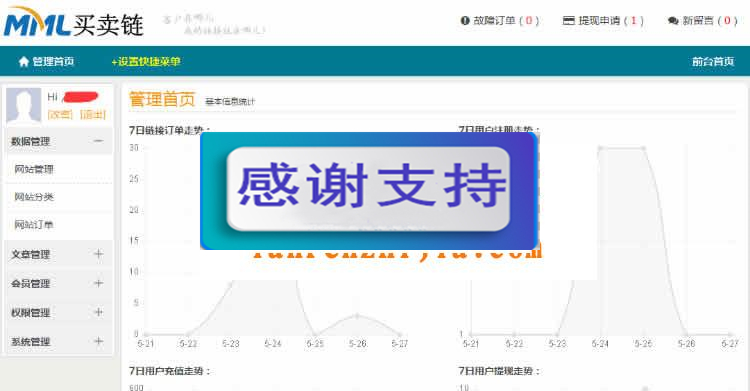
Task: Open the +设置快捷菜单 option
Action: tap(146, 62)
